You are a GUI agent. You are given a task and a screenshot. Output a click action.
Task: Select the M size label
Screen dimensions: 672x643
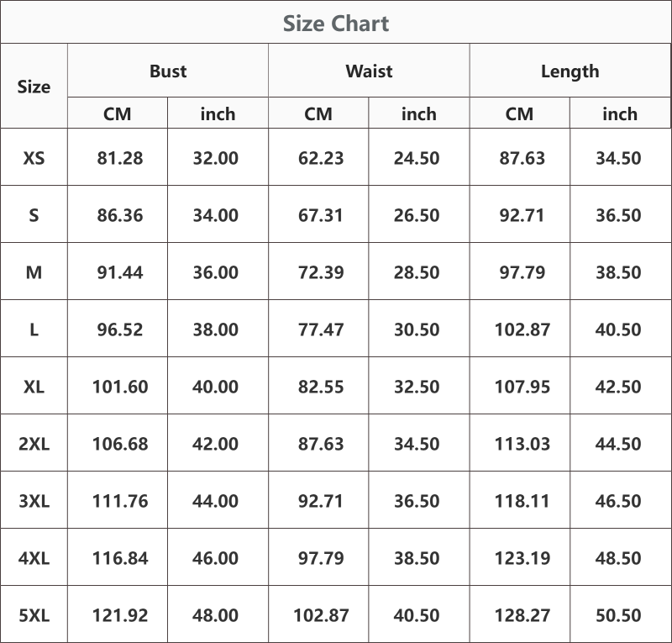coord(34,272)
